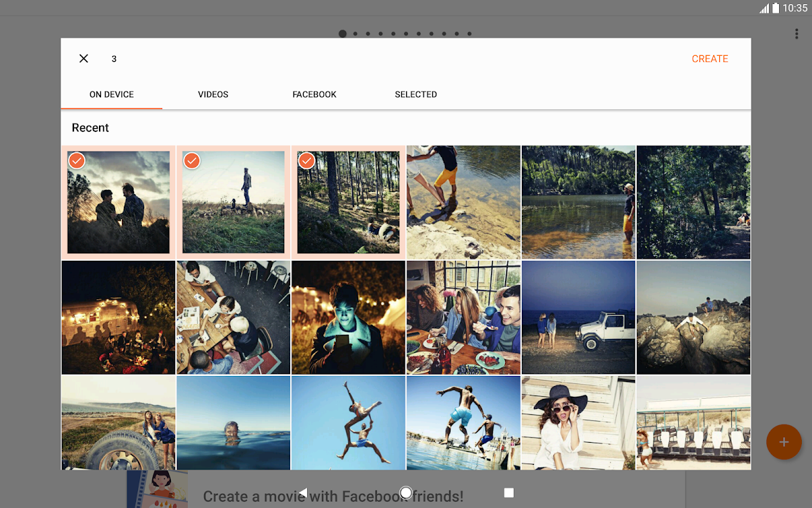Screen dimensions: 812x508
Task: Show the SELECTED tab
Action: point(415,94)
